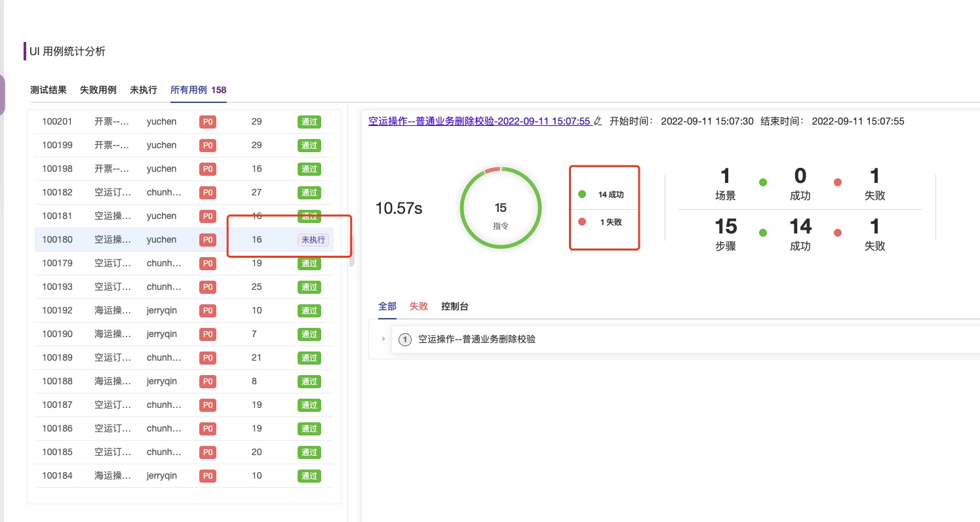
Task: Click step count 7 in row 100190
Action: pyautogui.click(x=254, y=334)
